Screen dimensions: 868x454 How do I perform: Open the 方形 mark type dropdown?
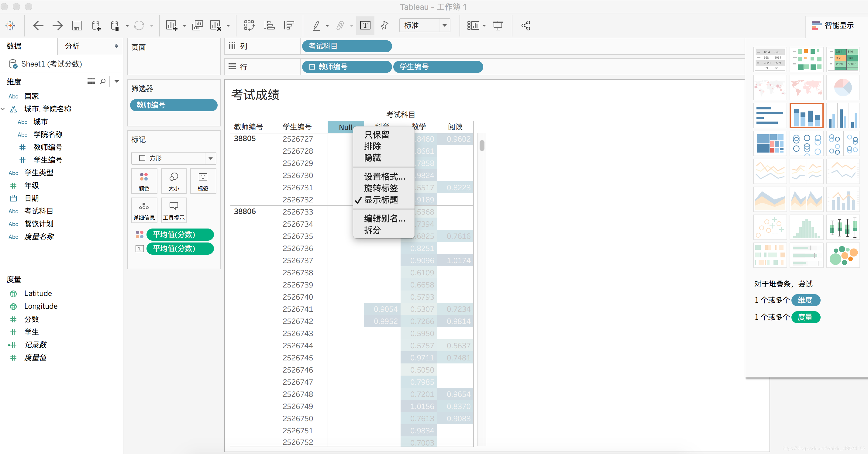point(210,158)
